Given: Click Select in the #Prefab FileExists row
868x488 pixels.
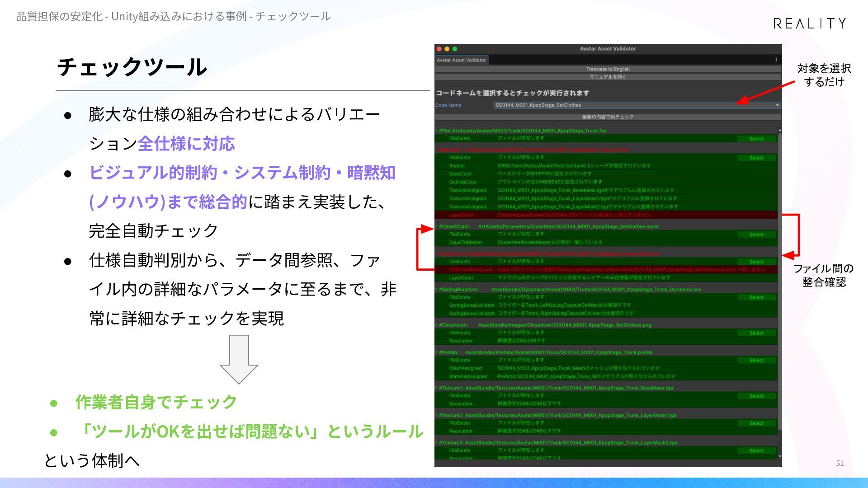Looking at the screenshot, I should coord(756,360).
